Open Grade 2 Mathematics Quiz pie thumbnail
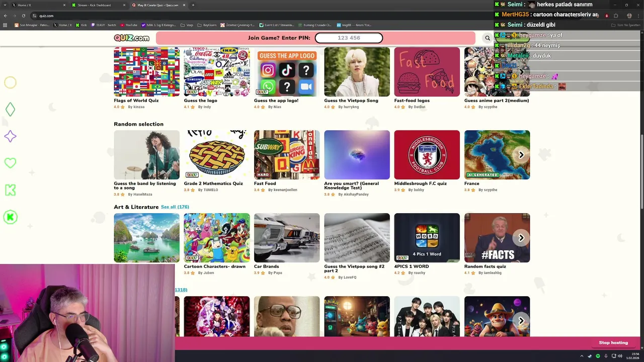The height and width of the screenshot is (362, 644). (216, 155)
